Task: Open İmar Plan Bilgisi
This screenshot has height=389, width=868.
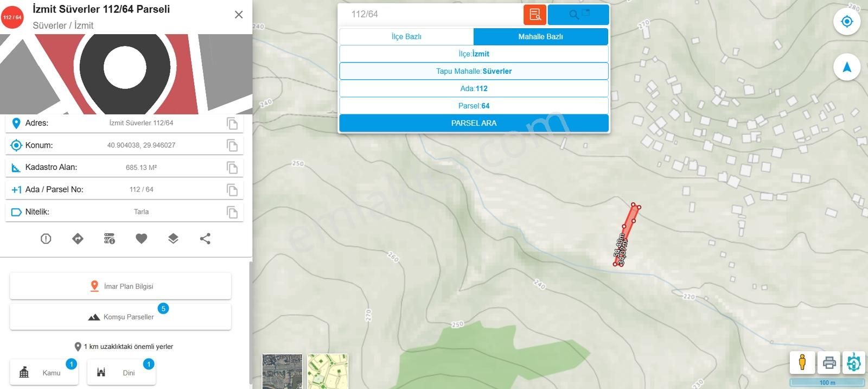Action: click(120, 286)
